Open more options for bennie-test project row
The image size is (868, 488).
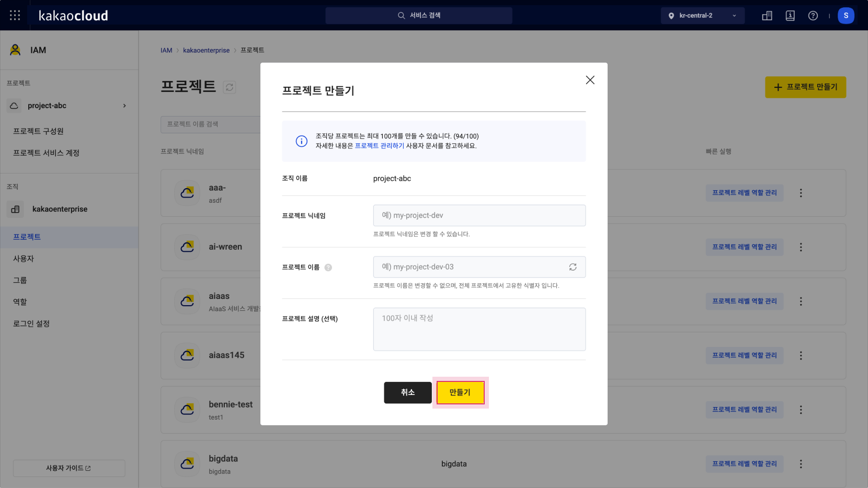801,410
